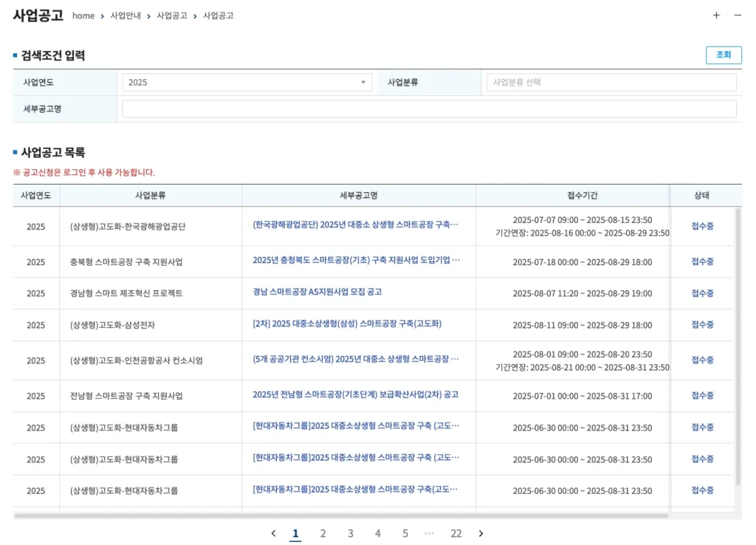The height and width of the screenshot is (545, 756).
Task: Go to page 3 of the list
Action: (x=351, y=533)
